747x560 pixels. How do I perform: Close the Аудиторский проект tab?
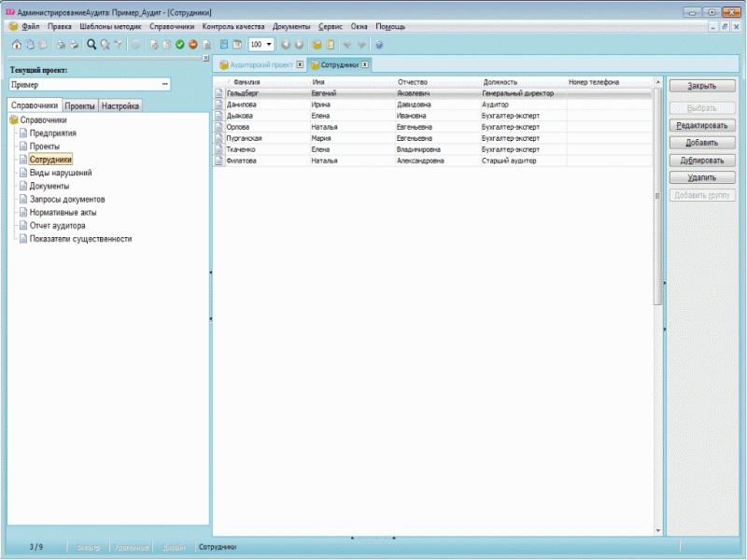[x=300, y=64]
